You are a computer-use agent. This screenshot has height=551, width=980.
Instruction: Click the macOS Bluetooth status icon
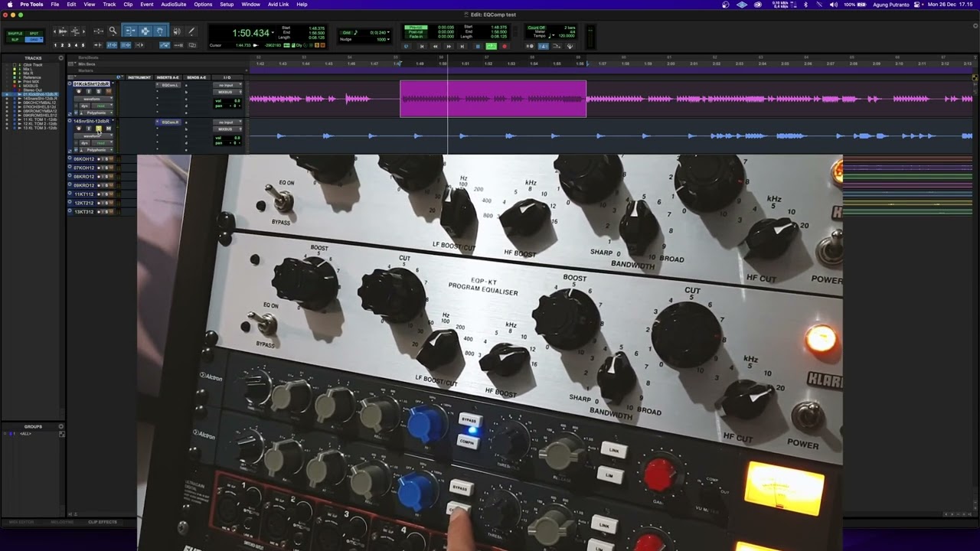click(805, 5)
